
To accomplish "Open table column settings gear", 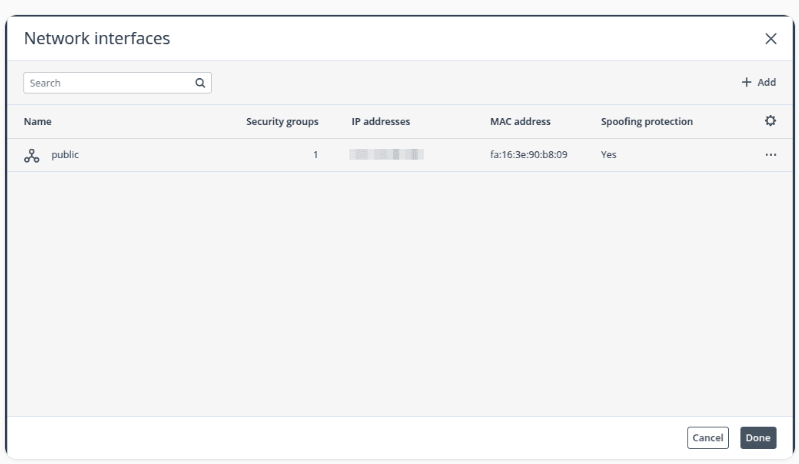I will coord(770,121).
